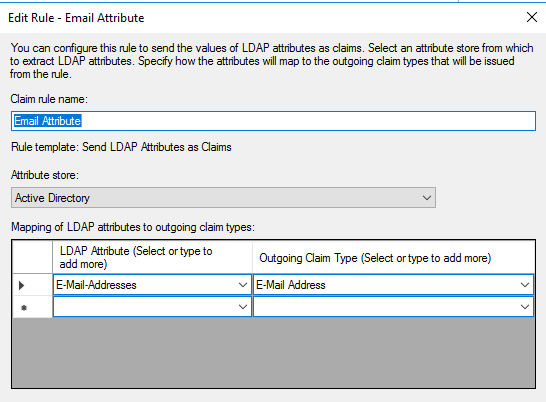This screenshot has height=402, width=546.
Task: Open the Attribute store Active Directory dropdown
Action: (223, 198)
